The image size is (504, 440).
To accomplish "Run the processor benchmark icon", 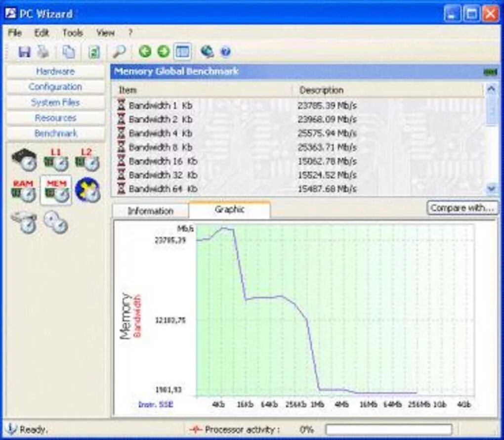I will 24,159.
